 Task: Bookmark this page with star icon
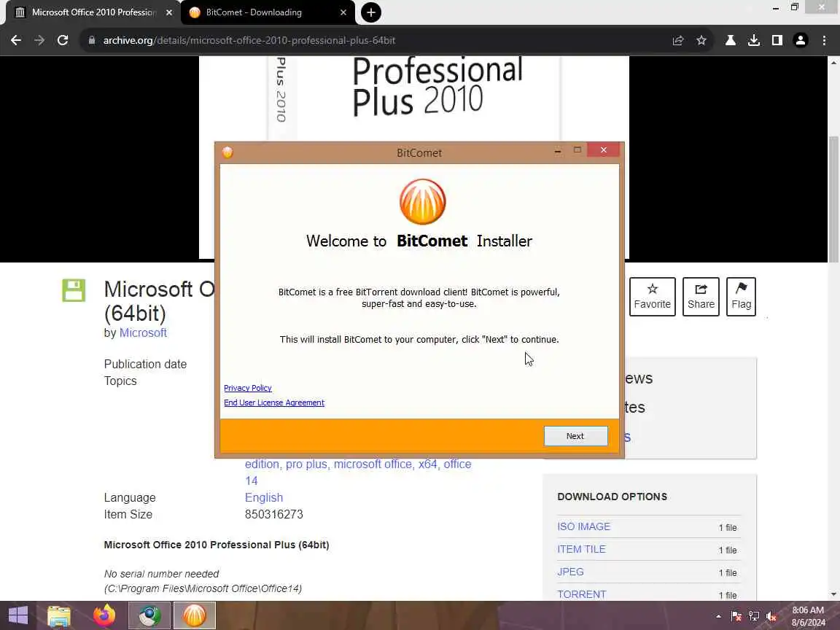click(x=701, y=40)
